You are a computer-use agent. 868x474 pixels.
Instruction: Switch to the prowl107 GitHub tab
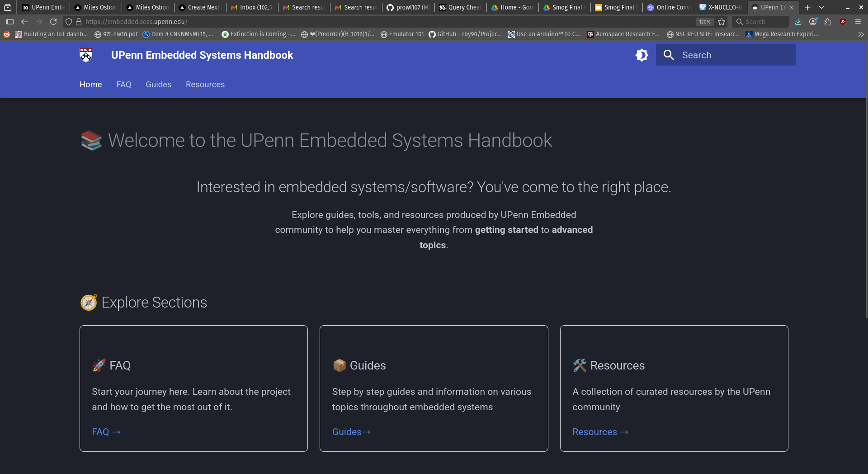coord(408,7)
